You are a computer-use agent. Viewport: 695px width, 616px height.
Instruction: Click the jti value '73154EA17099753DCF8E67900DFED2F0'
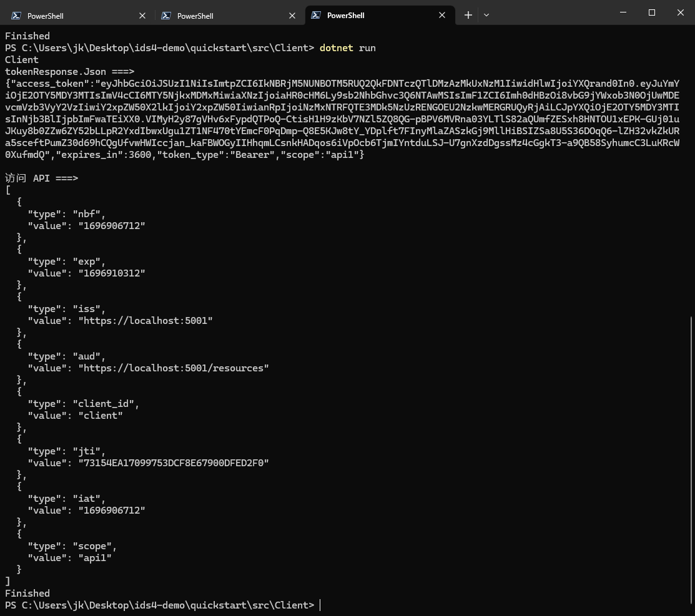[x=174, y=463]
